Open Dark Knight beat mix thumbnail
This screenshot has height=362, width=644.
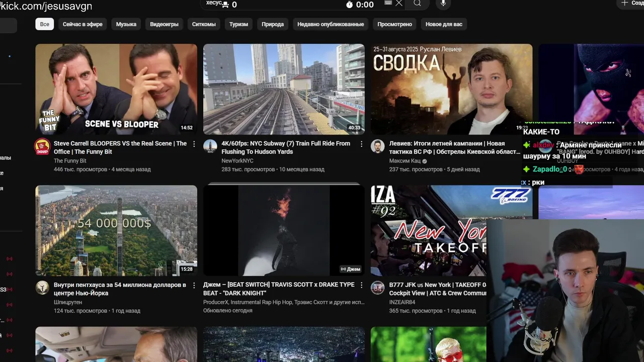point(284,230)
